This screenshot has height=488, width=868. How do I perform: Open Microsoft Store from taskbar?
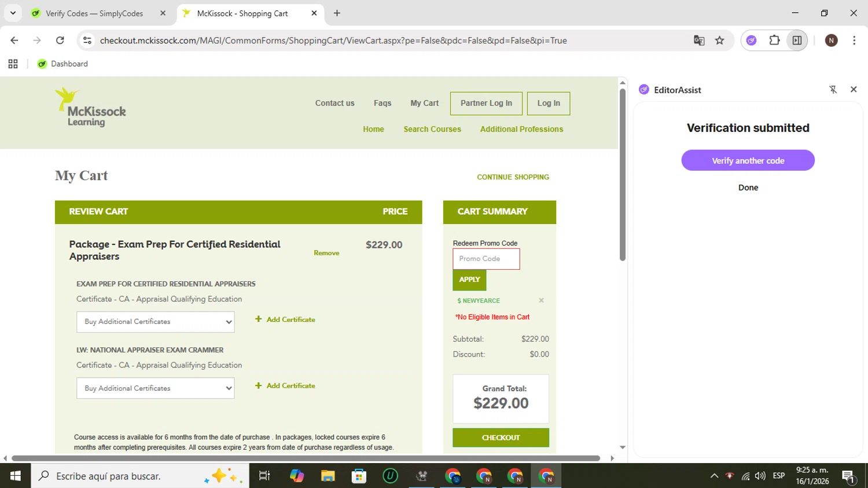pos(359,476)
